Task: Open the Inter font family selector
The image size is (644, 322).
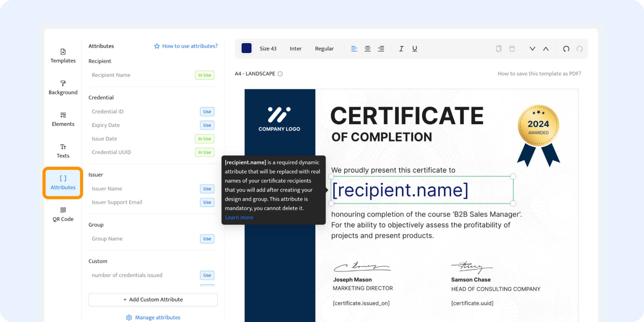Action: point(296,49)
